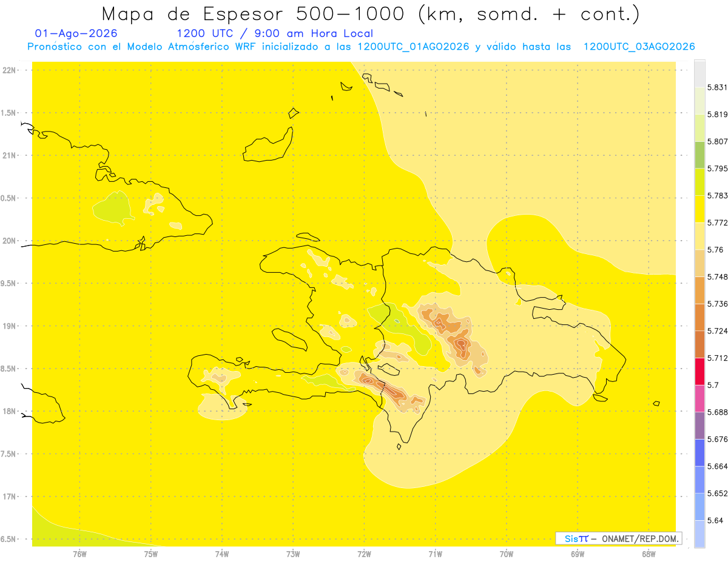Click the 20N latitude label
The width and height of the screenshot is (728, 562).
tap(9, 241)
